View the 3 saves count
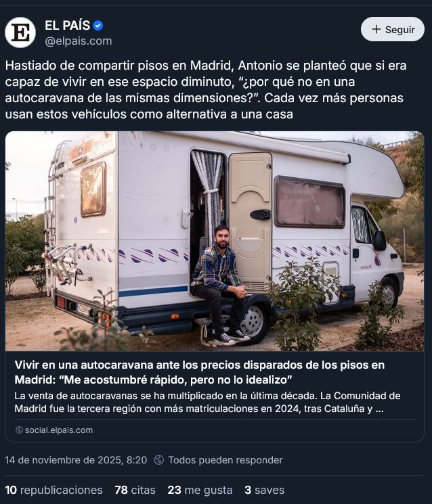Screen dimensions: 432x504 (x=264, y=490)
